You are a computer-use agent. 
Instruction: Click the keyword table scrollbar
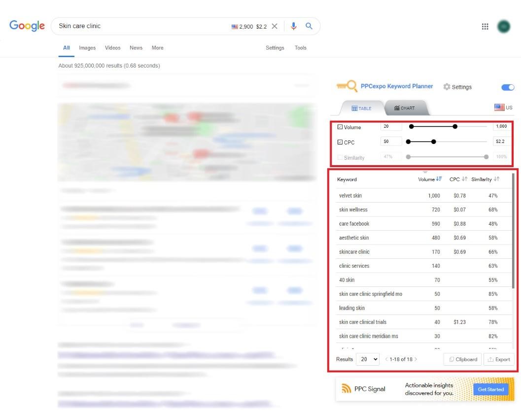513,230
